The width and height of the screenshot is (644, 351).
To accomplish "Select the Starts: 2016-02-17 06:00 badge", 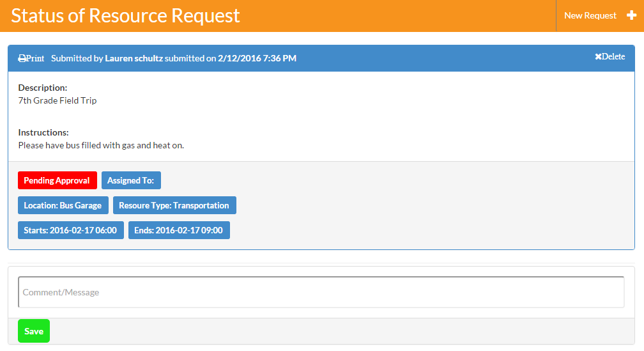I will [x=70, y=230].
